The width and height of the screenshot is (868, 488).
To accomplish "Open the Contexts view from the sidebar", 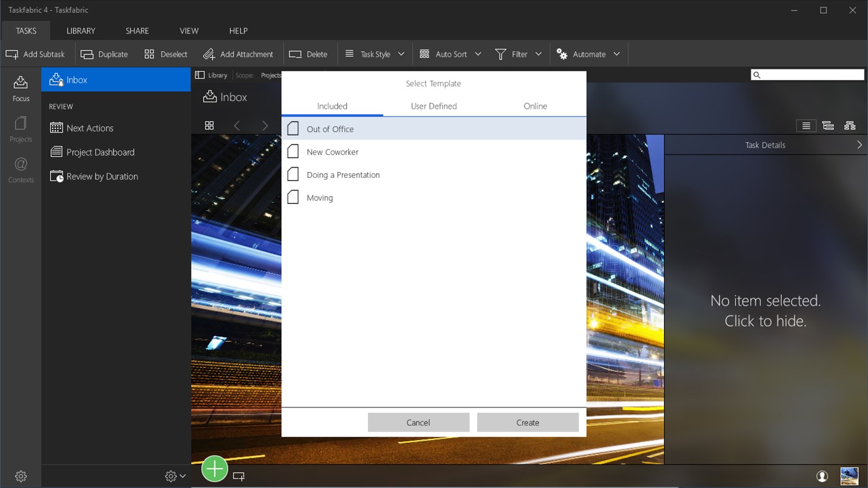I will click(20, 168).
